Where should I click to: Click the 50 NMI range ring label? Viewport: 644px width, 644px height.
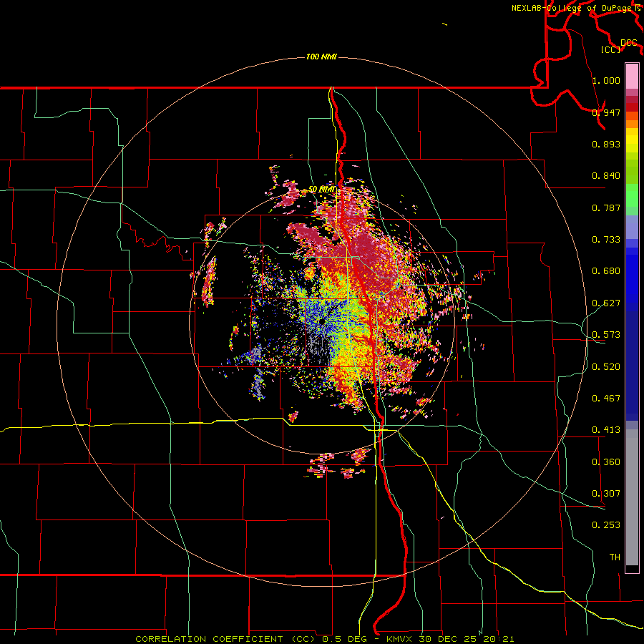point(322,190)
